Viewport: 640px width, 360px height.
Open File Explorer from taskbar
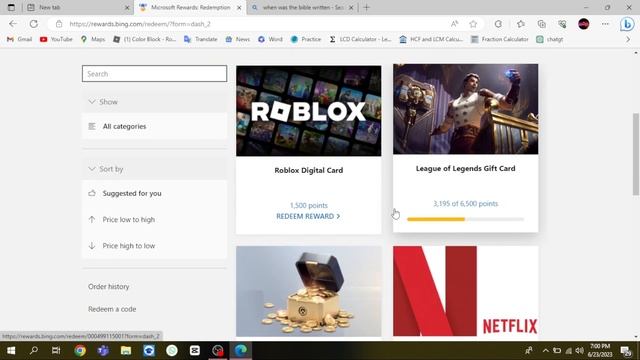[126, 351]
